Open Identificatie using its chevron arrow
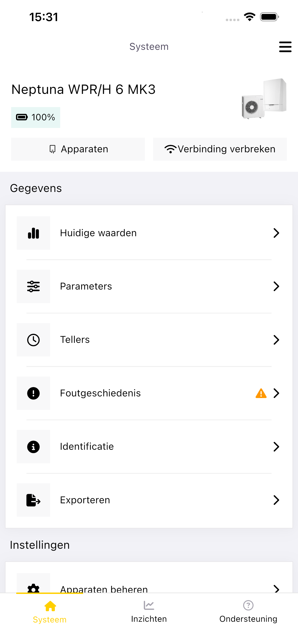The image size is (298, 644). point(276,446)
